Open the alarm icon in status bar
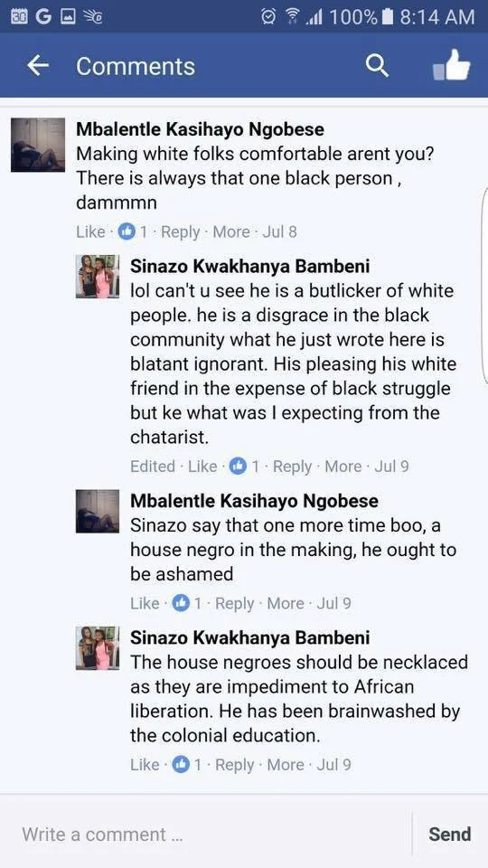488x868 pixels. [269, 16]
